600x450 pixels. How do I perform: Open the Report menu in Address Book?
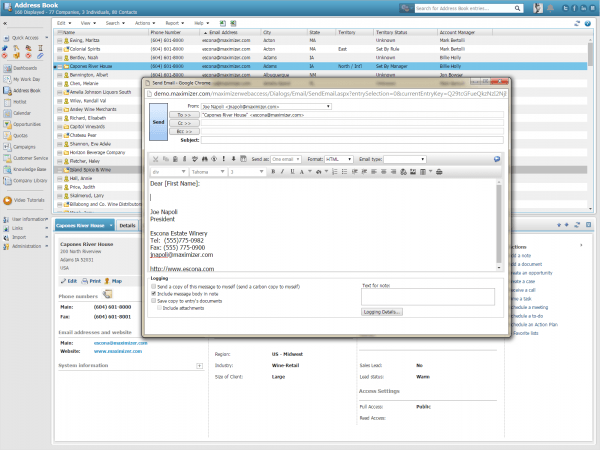point(174,23)
